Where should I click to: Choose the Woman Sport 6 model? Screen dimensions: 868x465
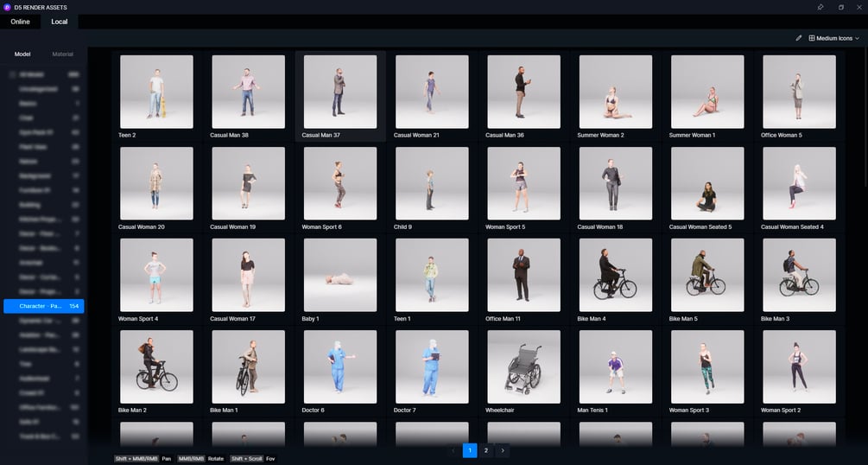[x=340, y=183]
